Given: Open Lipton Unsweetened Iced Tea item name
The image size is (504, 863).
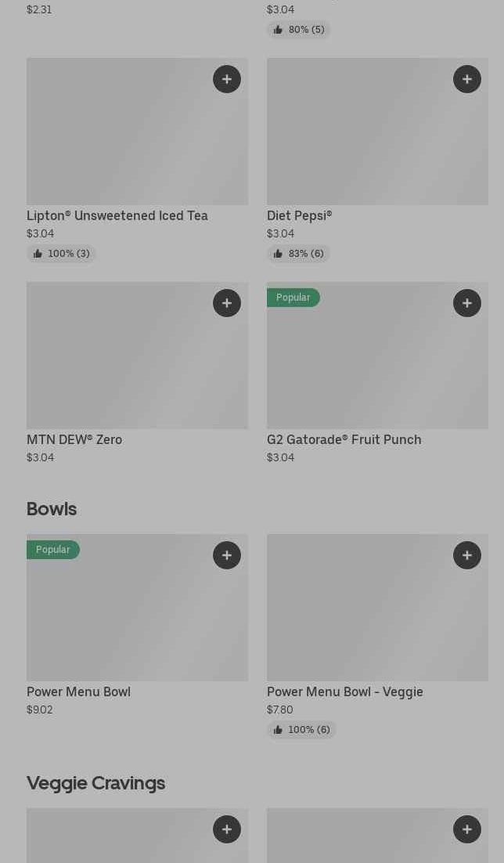Looking at the screenshot, I should click(x=117, y=215).
